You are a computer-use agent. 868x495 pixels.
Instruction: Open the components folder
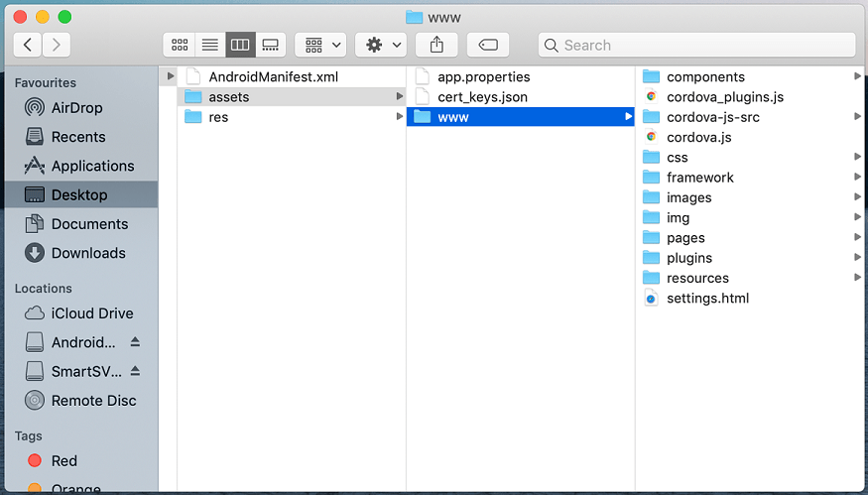tap(752, 77)
